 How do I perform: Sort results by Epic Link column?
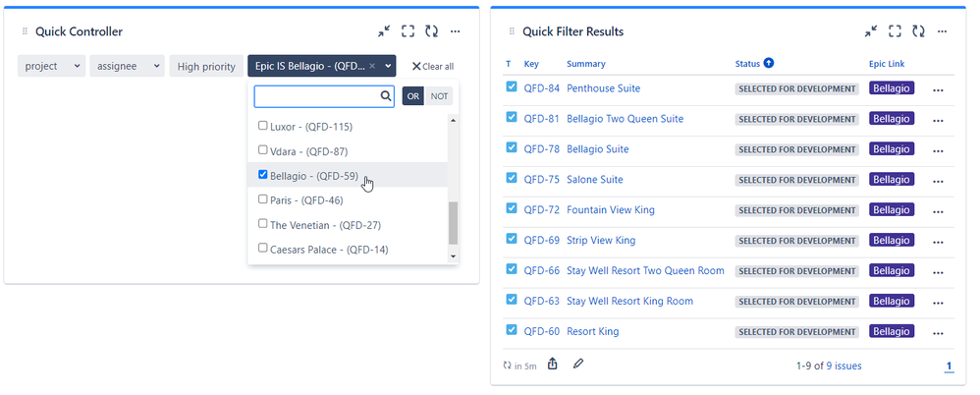(887, 64)
